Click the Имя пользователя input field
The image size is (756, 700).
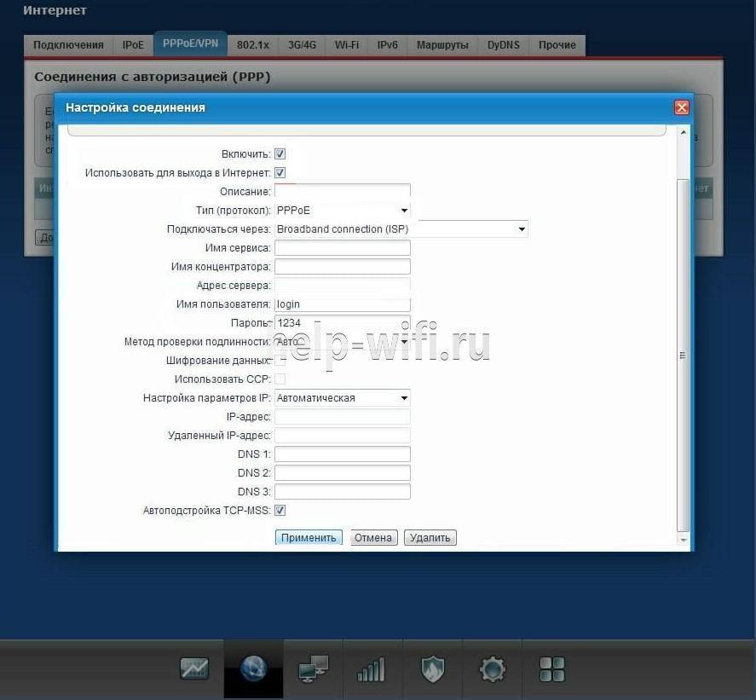point(343,304)
